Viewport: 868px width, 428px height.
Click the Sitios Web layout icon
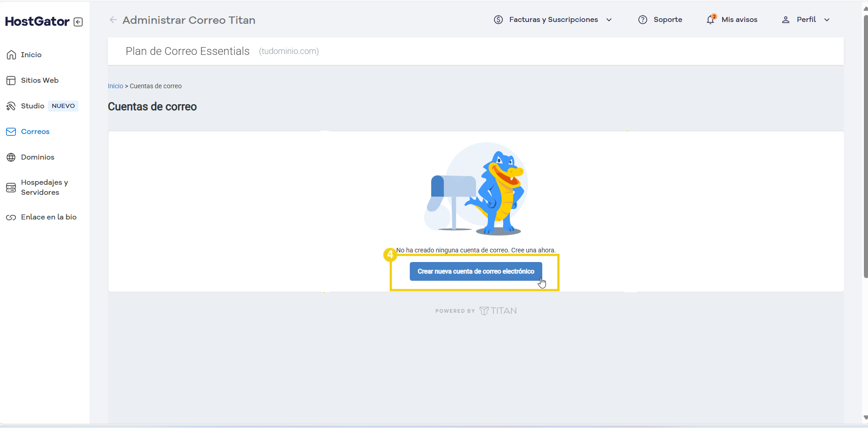(x=11, y=80)
